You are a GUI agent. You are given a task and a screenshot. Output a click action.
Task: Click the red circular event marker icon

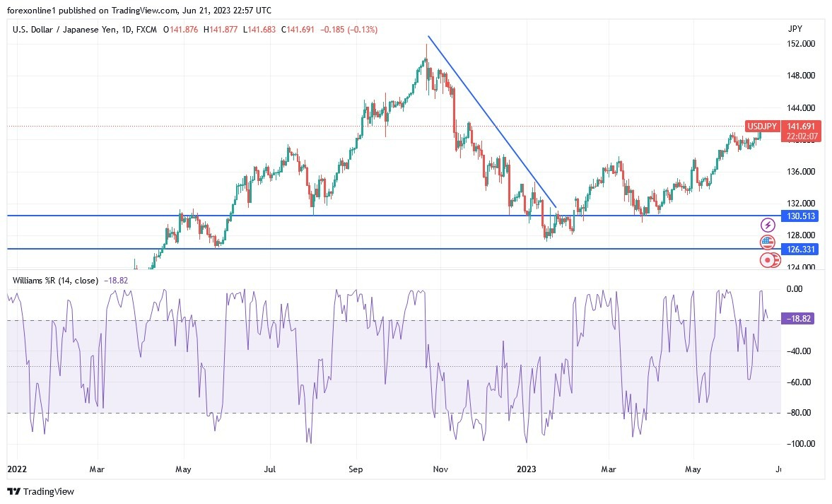click(768, 260)
